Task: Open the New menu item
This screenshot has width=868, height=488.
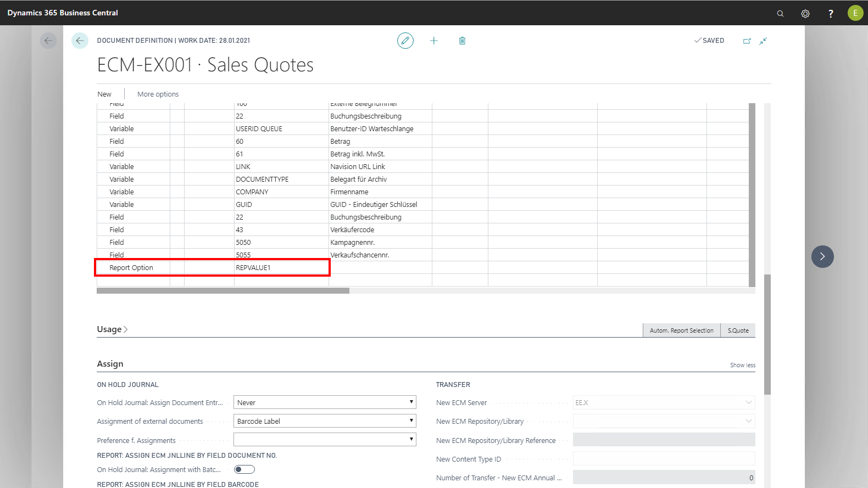Action: tap(104, 94)
